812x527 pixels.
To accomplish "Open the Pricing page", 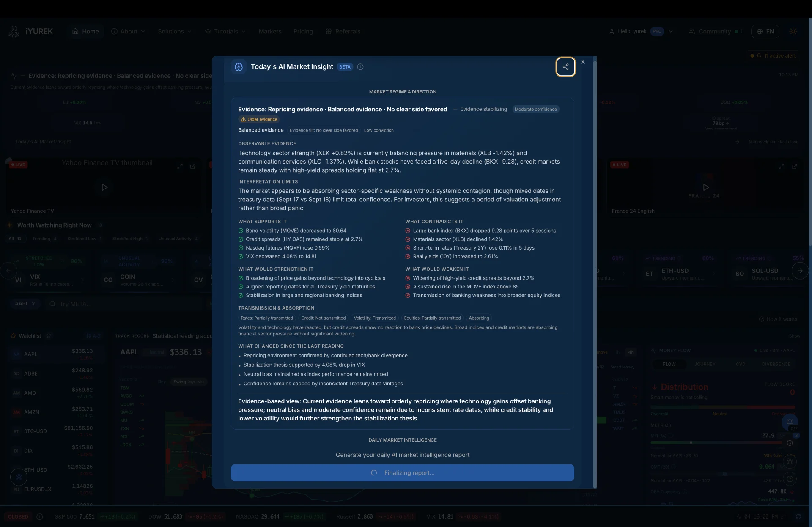I will click(303, 31).
